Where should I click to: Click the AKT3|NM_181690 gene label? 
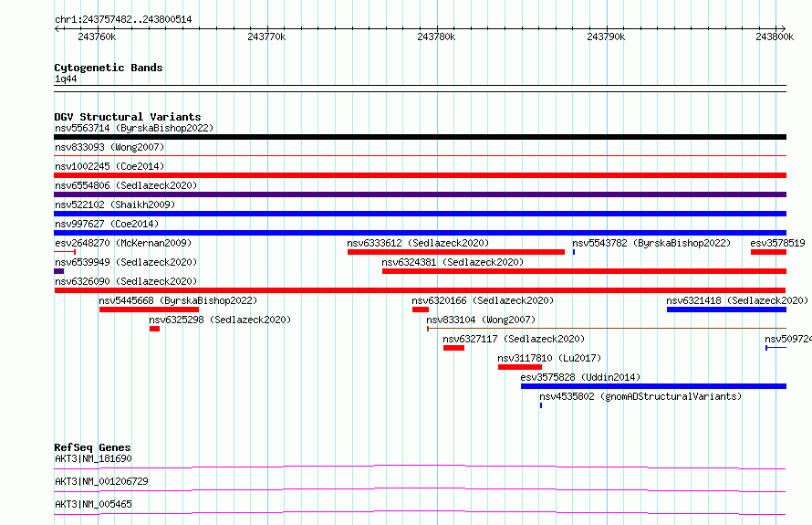click(93, 458)
